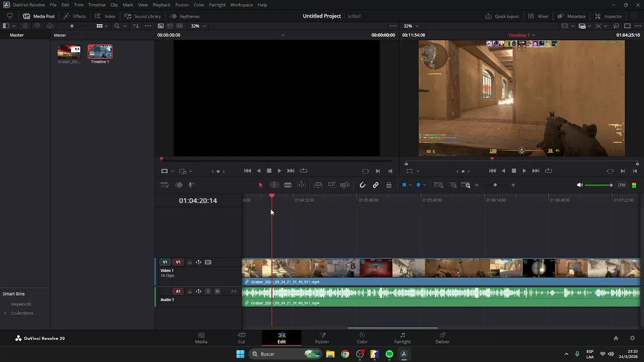Toggle loop in timeline viewer
The width and height of the screenshot is (644, 362).
tap(548, 171)
